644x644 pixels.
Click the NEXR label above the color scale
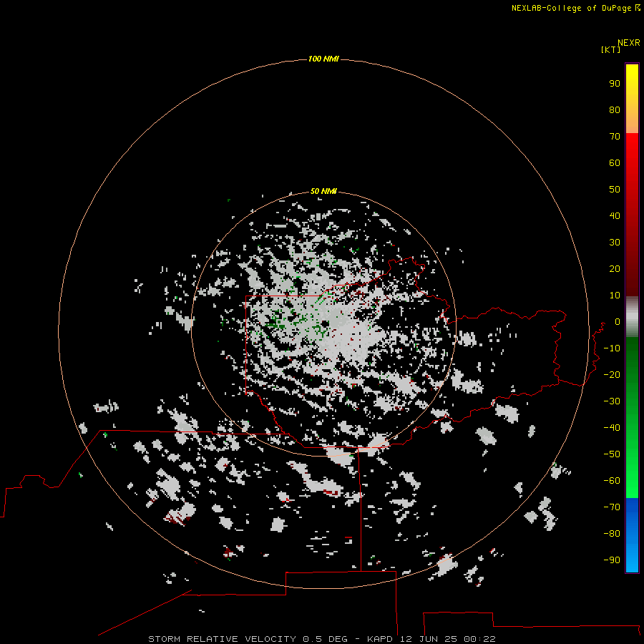coord(629,43)
